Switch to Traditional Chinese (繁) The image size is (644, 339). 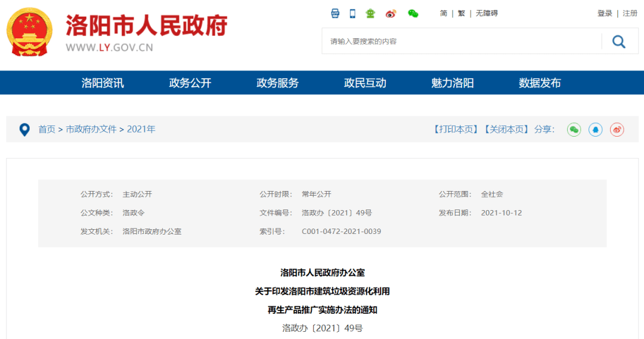point(461,13)
